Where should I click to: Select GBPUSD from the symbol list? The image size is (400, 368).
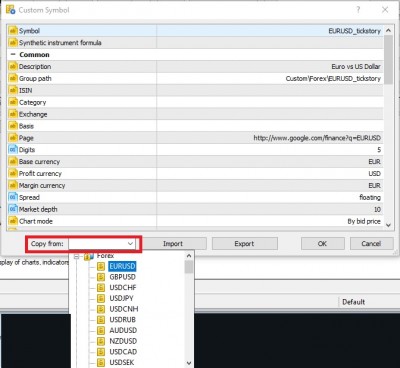pyautogui.click(x=122, y=277)
